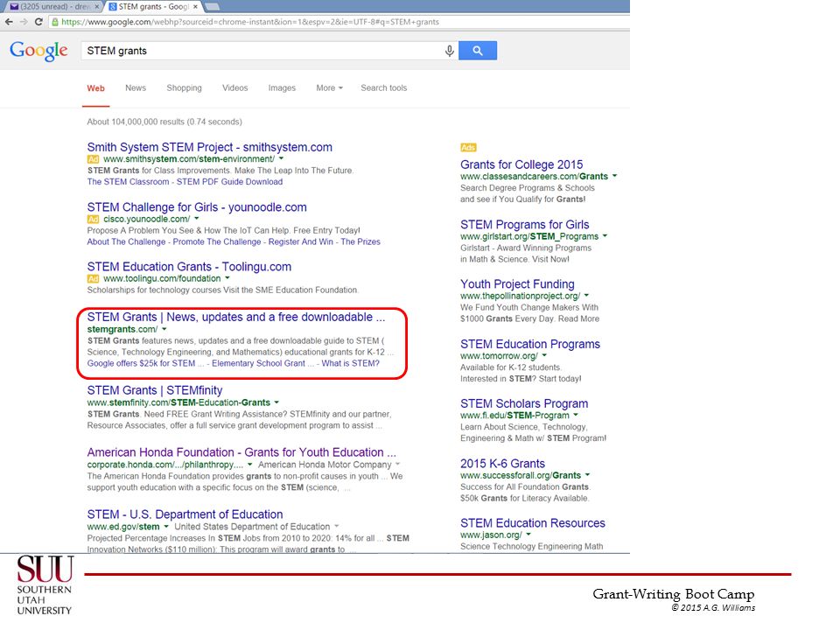
Task: Select the Web search tab
Action: click(96, 88)
